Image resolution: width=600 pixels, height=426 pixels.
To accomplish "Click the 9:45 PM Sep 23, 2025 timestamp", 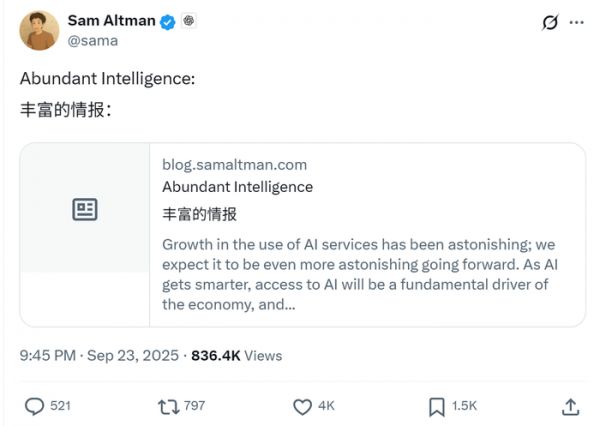I will 99,355.
